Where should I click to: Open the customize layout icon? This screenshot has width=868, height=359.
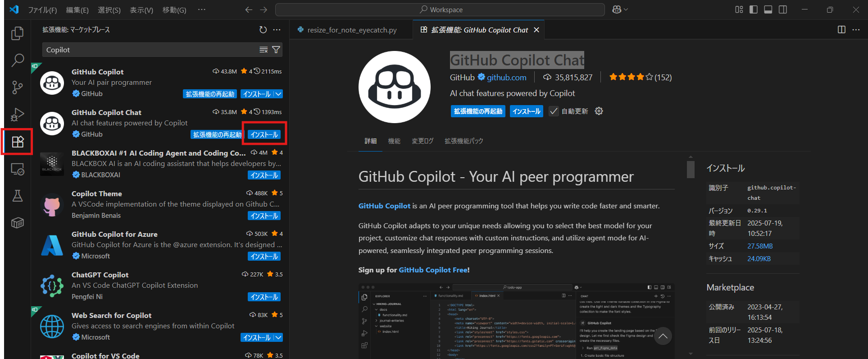pos(739,9)
